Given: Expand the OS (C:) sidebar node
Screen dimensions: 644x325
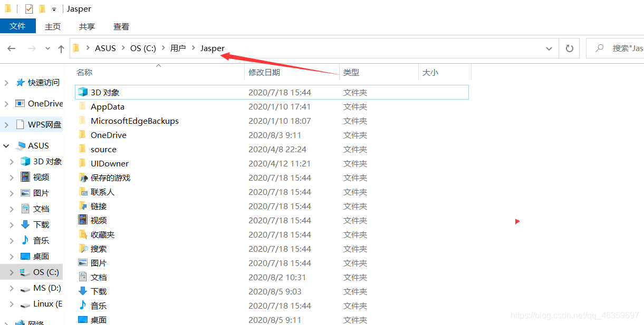Looking at the screenshot, I should (x=12, y=272).
